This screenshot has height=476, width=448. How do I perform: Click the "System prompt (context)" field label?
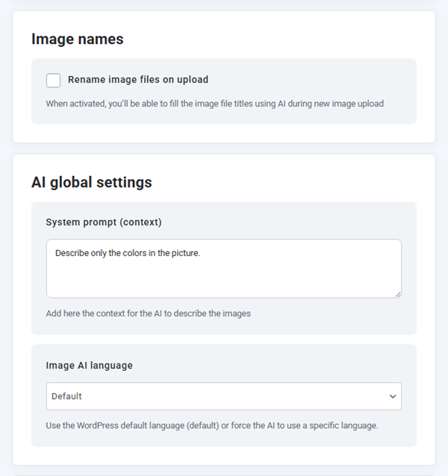coord(104,222)
